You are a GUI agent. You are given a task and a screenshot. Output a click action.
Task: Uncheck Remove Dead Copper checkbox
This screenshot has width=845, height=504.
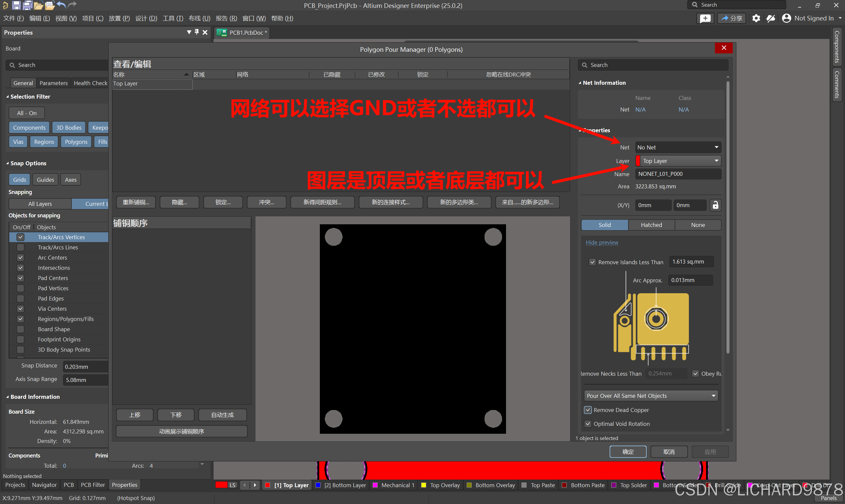[x=588, y=410]
